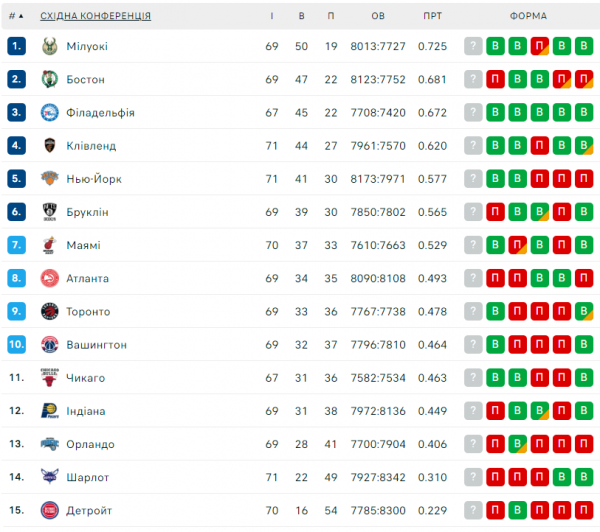This screenshot has width=600, height=532.
Task: Click the rank 1 badge beside Мілуокі
Action: point(16,46)
